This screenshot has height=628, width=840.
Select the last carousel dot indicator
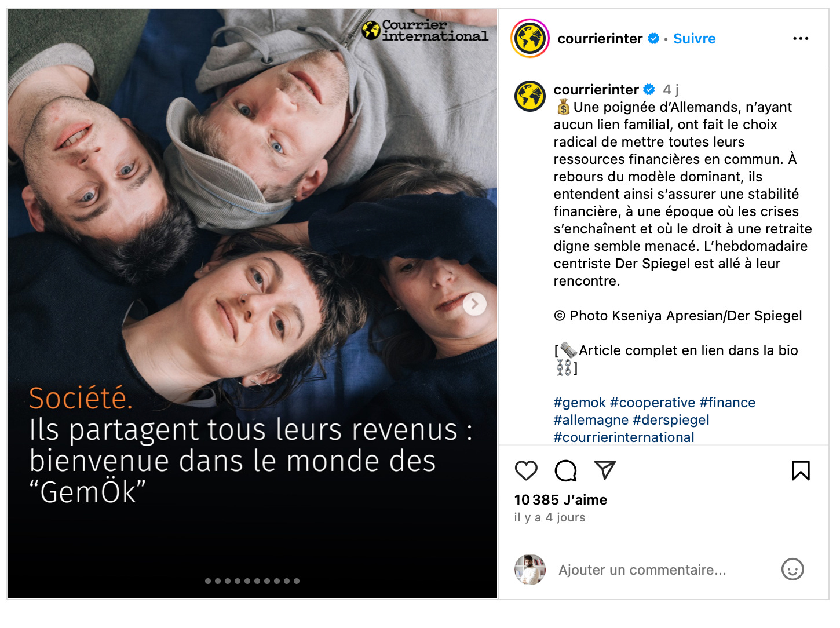pyautogui.click(x=297, y=581)
